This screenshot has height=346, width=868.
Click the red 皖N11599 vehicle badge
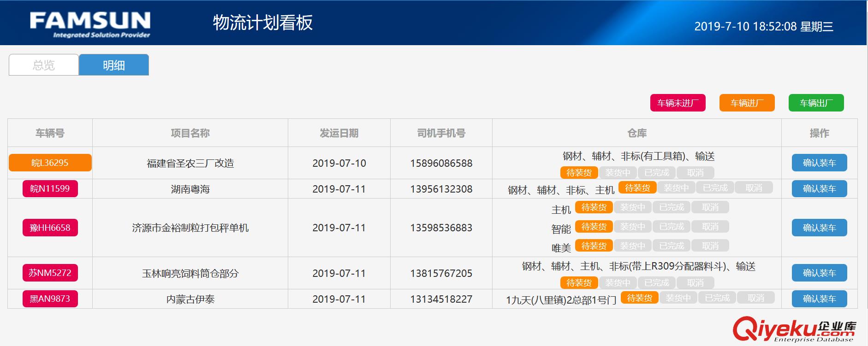tap(50, 188)
